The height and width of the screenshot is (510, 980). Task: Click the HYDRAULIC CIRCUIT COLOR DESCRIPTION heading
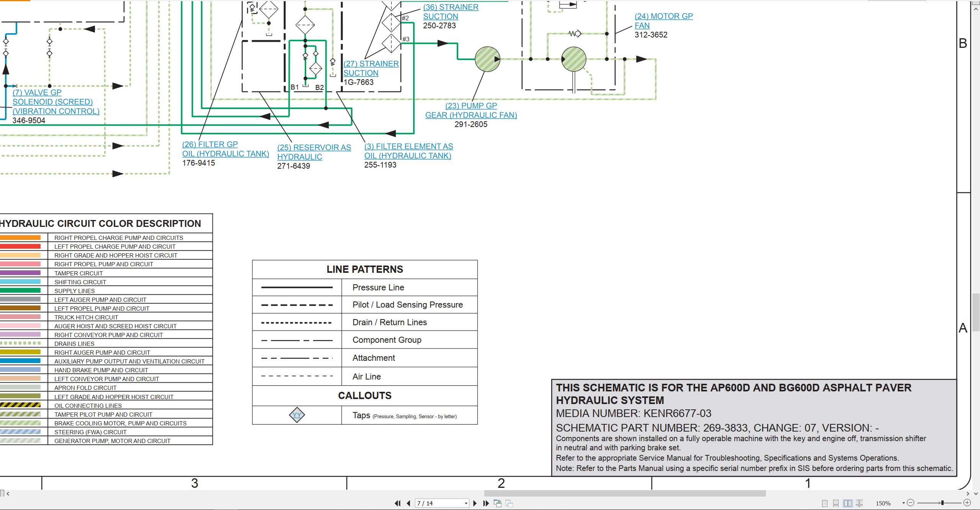[100, 223]
